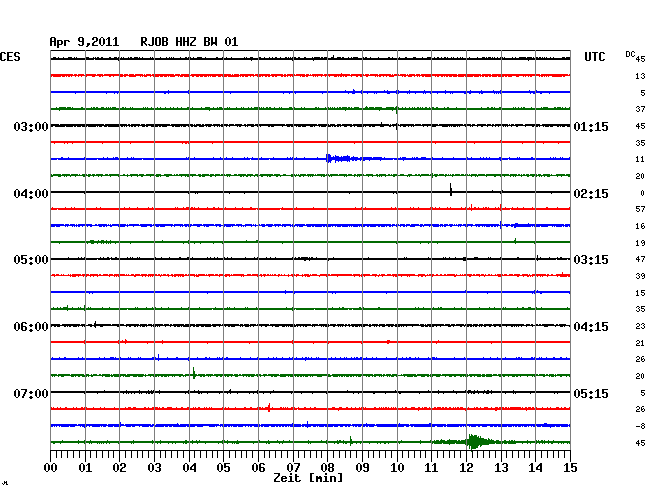
Task: Select the red spike on the trace below 07:00
Action: pos(269,408)
